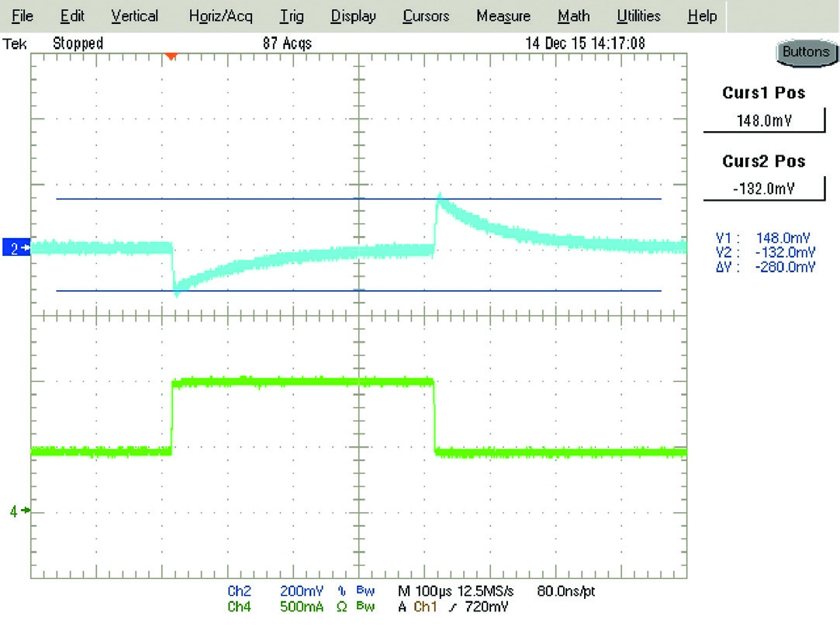The width and height of the screenshot is (840, 630).
Task: Open the Measure menu
Action: (x=503, y=16)
